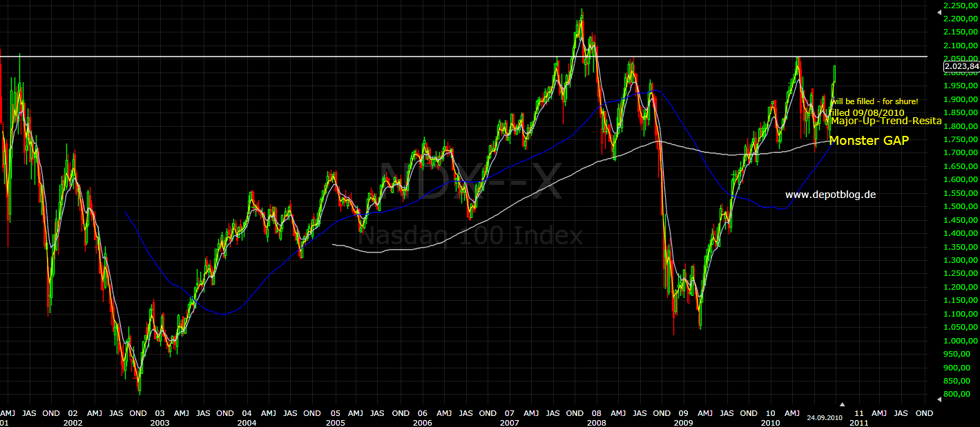Select the 2007 peak candlestick
The width and height of the screenshot is (980, 427).
pos(582,17)
